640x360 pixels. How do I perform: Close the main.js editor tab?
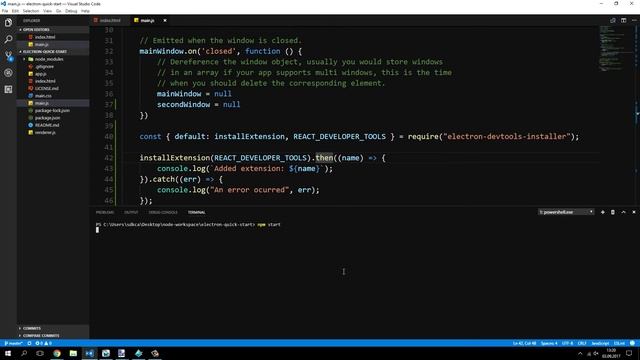[165, 20]
